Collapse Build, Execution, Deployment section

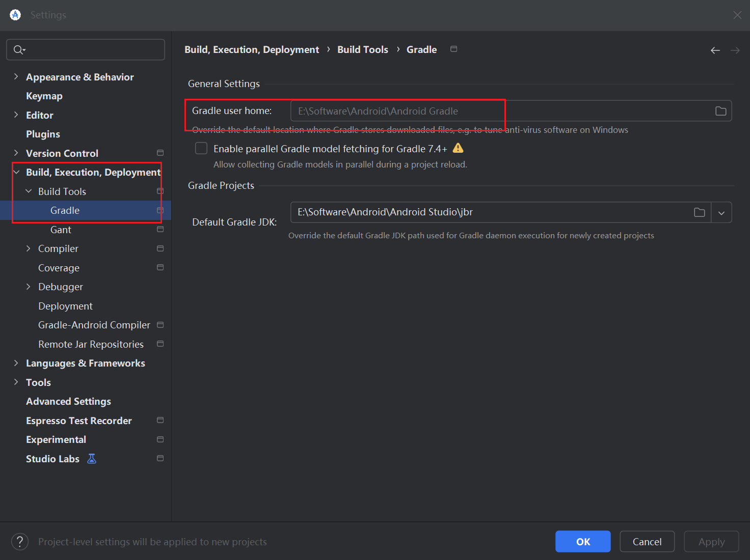tap(16, 172)
